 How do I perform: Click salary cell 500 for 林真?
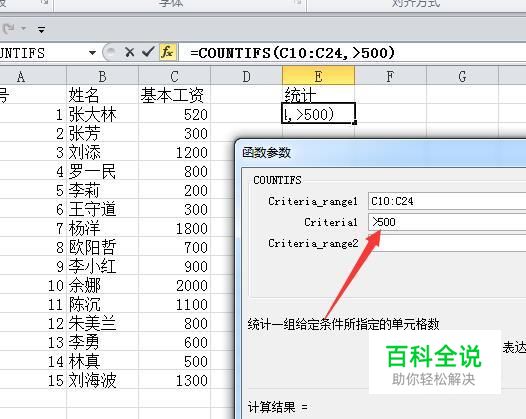[174, 361]
